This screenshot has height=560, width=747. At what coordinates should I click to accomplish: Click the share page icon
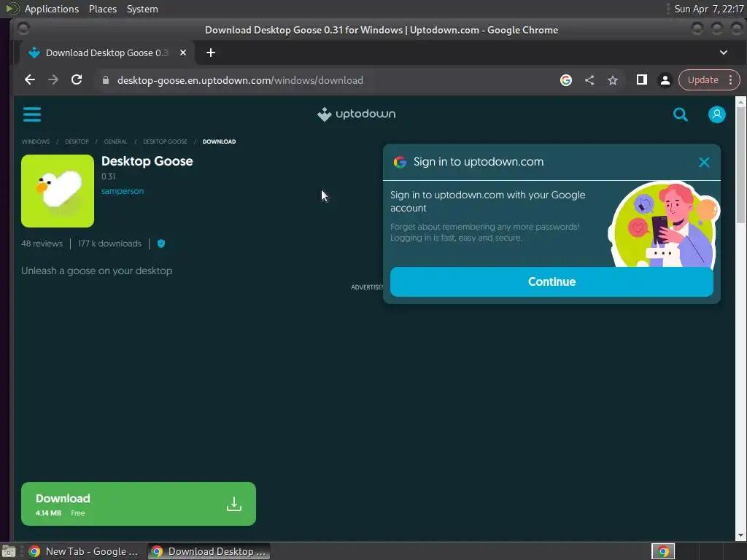[x=589, y=80]
